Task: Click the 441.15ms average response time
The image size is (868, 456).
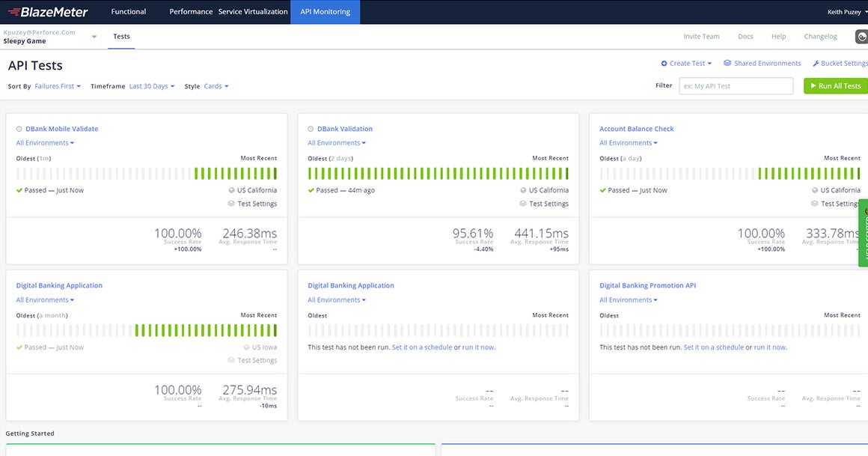Action: click(541, 234)
